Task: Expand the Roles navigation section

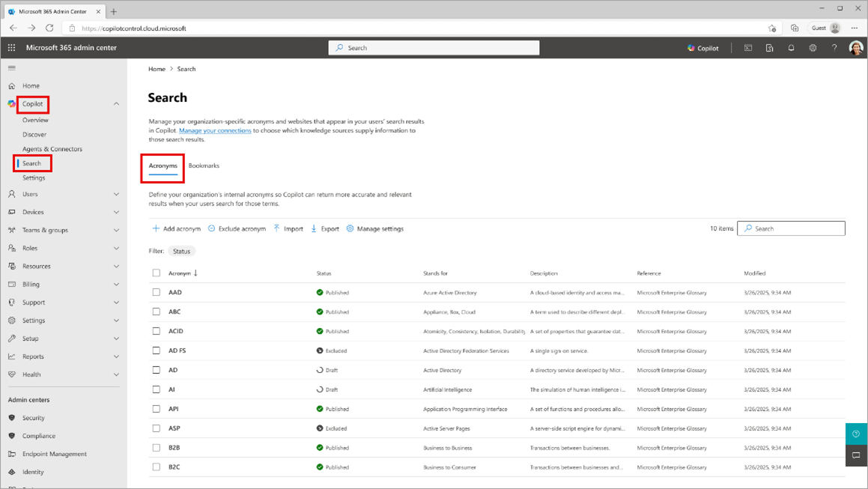Action: [116, 248]
